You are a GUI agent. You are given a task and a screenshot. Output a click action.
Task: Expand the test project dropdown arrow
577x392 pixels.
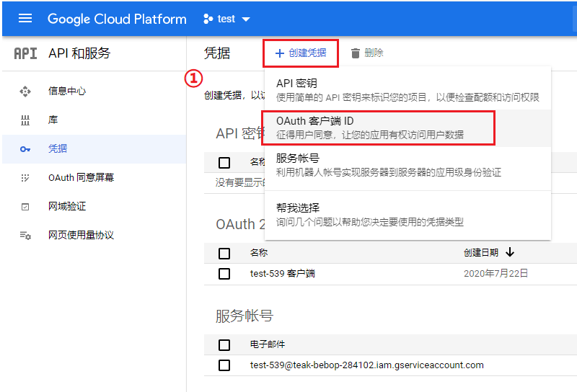(x=246, y=19)
